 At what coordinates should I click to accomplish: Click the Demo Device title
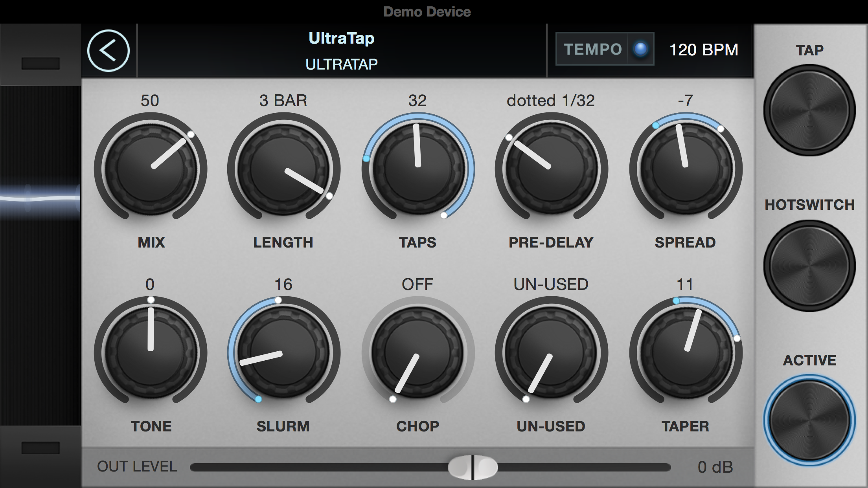point(427,12)
